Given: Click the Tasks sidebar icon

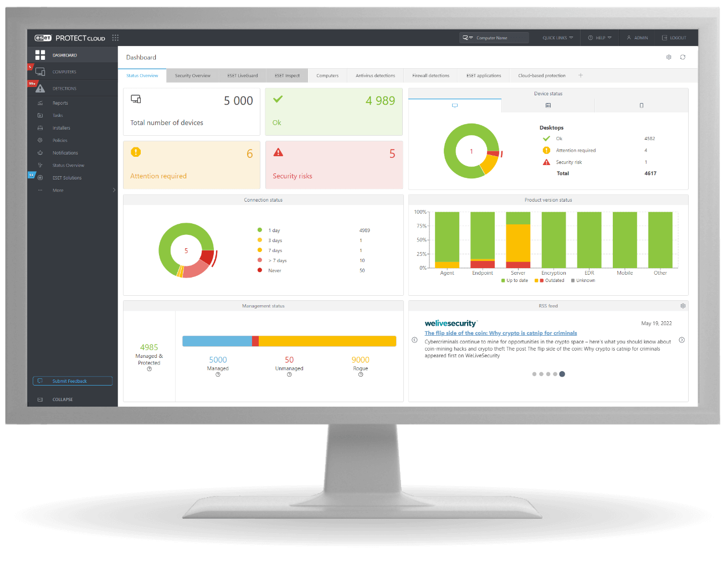Looking at the screenshot, I should click(40, 115).
